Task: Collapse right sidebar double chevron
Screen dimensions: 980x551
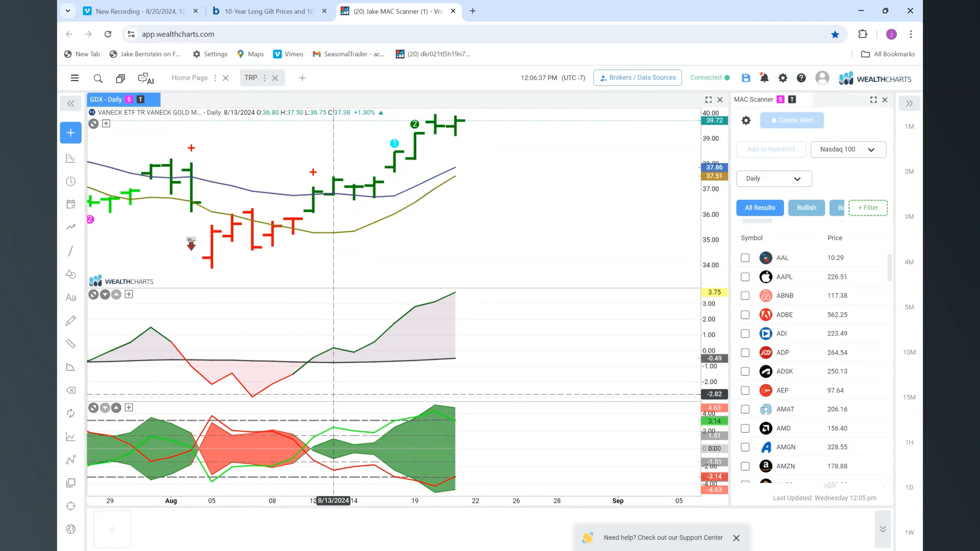Action: pos(909,104)
